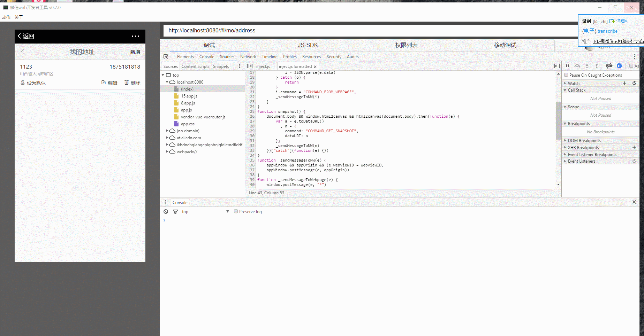Toggle the deactivate breakpoints icon
This screenshot has height=336, width=644.
tap(609, 66)
